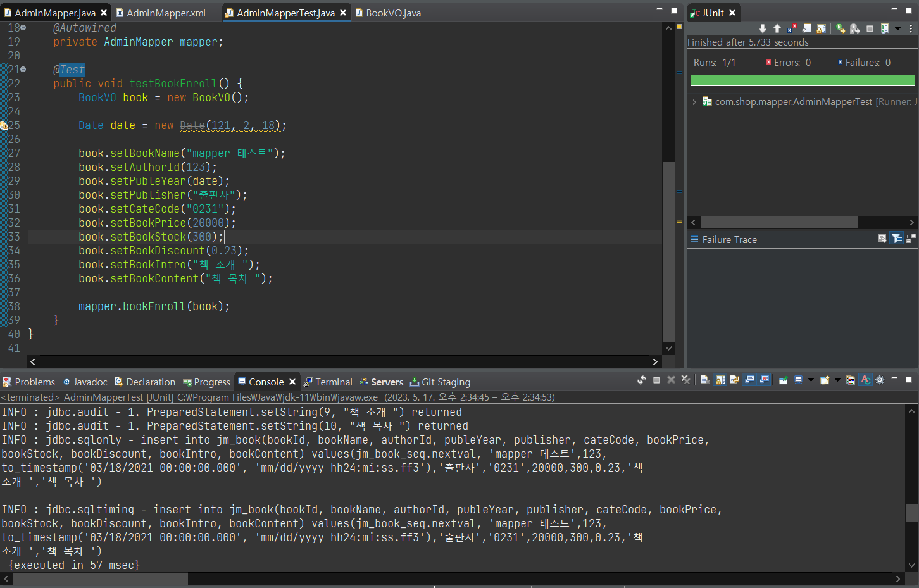This screenshot has width=919, height=588.
Task: Toggle console word wrap
Action: [735, 380]
